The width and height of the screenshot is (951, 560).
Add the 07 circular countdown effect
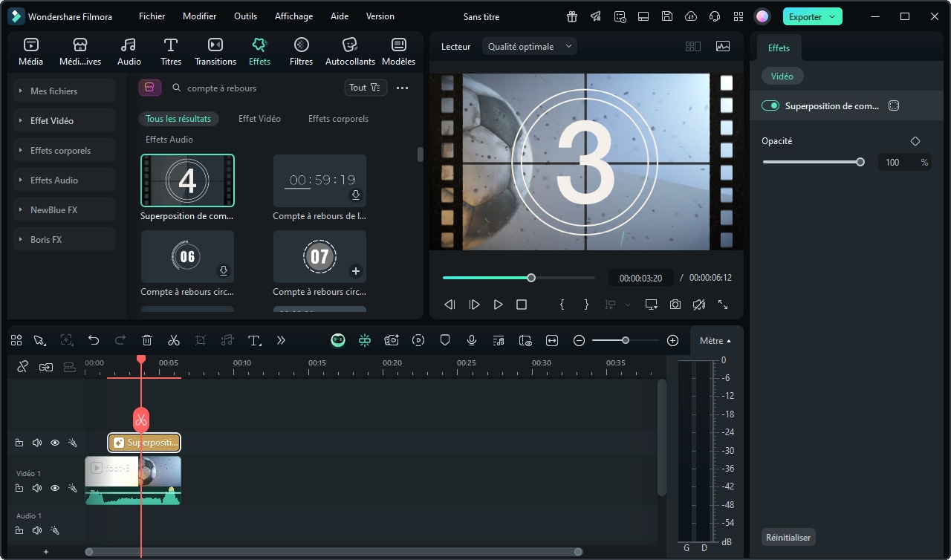pos(356,270)
